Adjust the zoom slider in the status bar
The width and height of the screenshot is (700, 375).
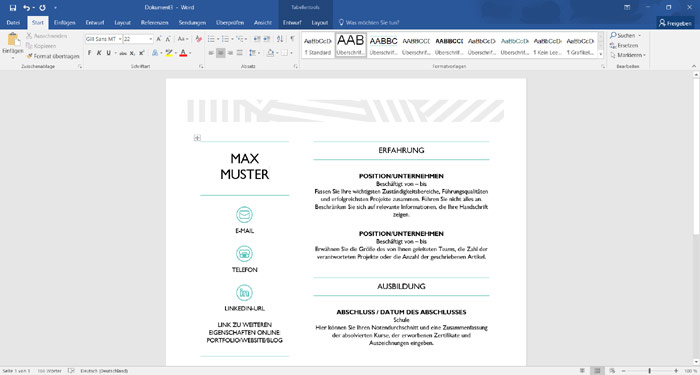[x=650, y=371]
